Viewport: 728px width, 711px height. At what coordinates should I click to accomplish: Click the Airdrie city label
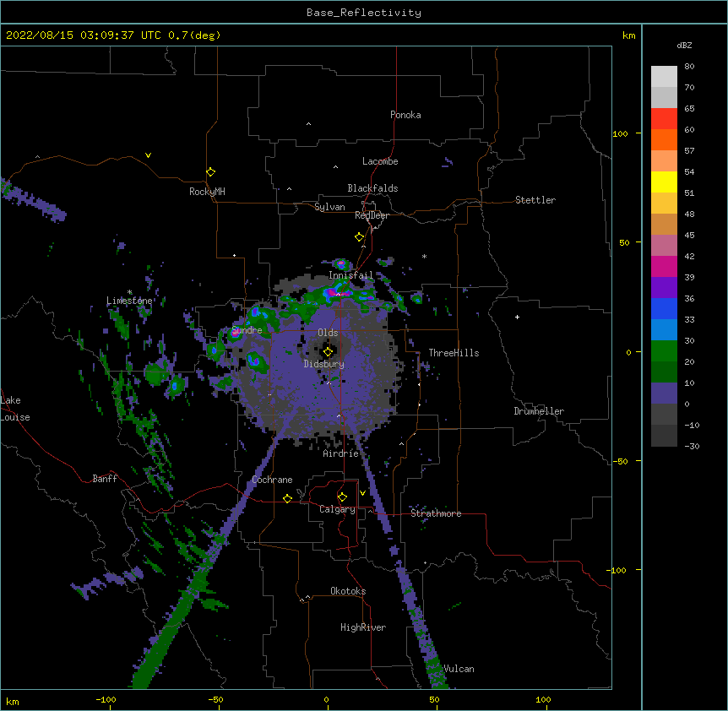(x=341, y=453)
